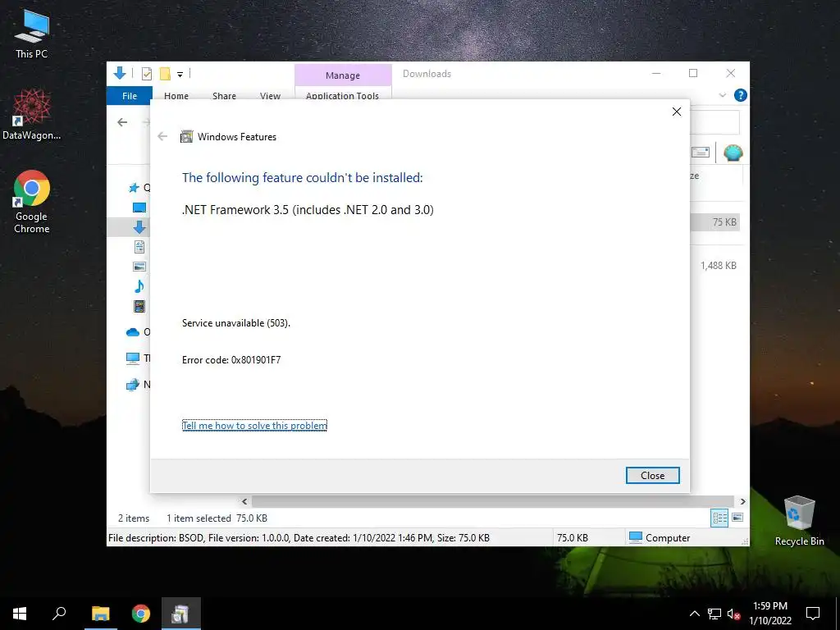This screenshot has width=840, height=630.
Task: Open This PC desktop icon
Action: 32,34
